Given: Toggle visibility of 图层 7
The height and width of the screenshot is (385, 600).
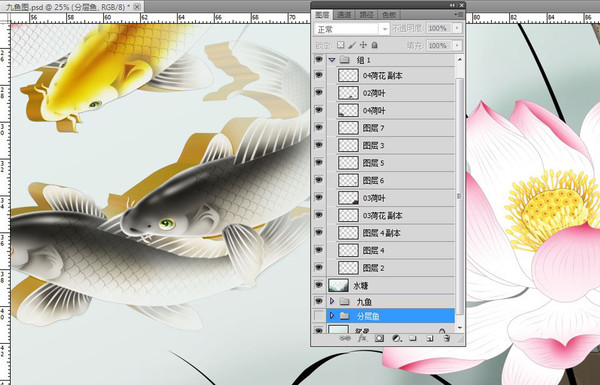Looking at the screenshot, I should click(319, 128).
